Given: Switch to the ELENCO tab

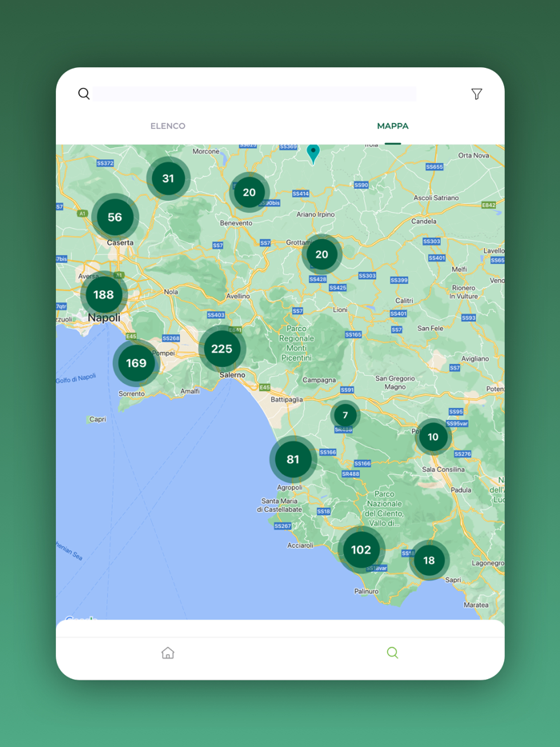Looking at the screenshot, I should click(168, 126).
